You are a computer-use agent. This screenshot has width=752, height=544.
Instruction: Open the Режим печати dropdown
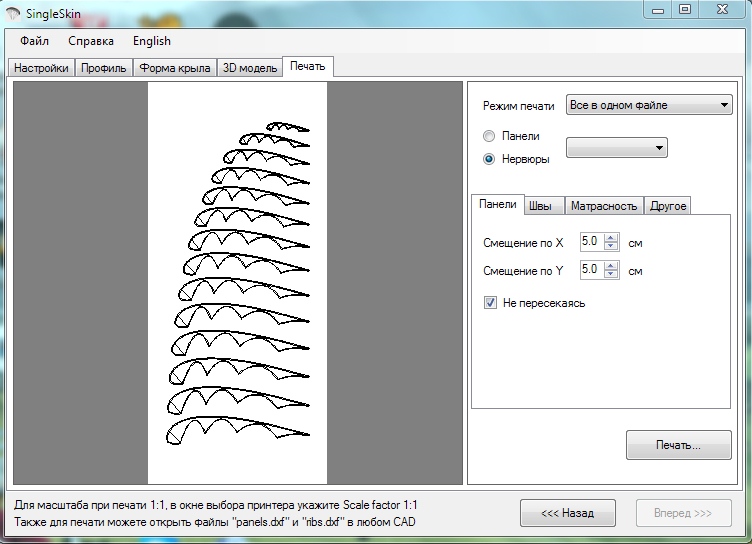[x=649, y=105]
